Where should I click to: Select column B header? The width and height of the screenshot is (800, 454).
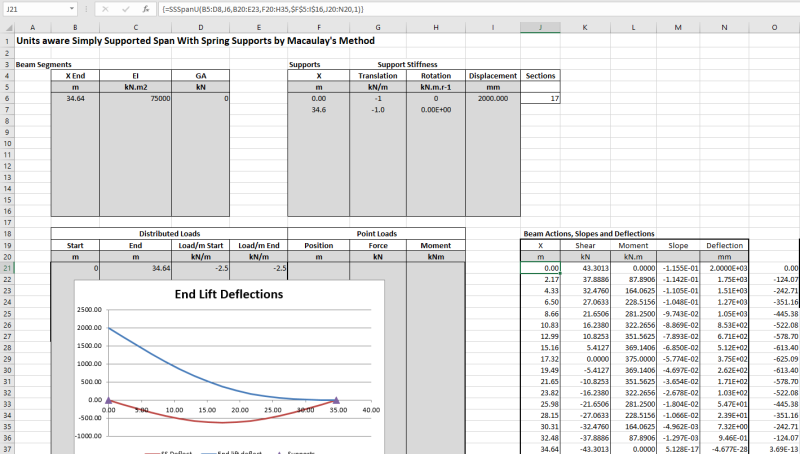(75, 28)
